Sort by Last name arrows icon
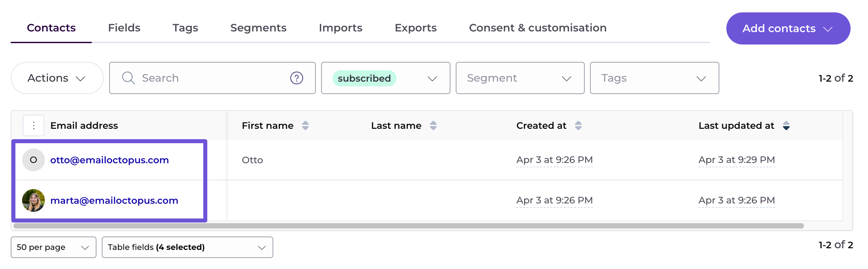868x269 pixels. [433, 125]
